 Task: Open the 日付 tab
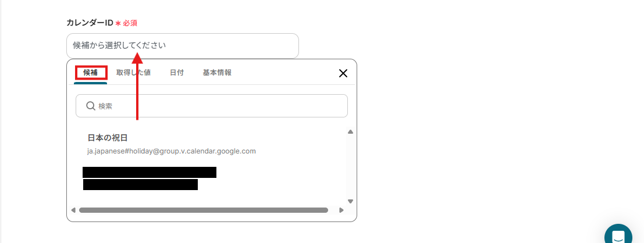[x=177, y=73]
